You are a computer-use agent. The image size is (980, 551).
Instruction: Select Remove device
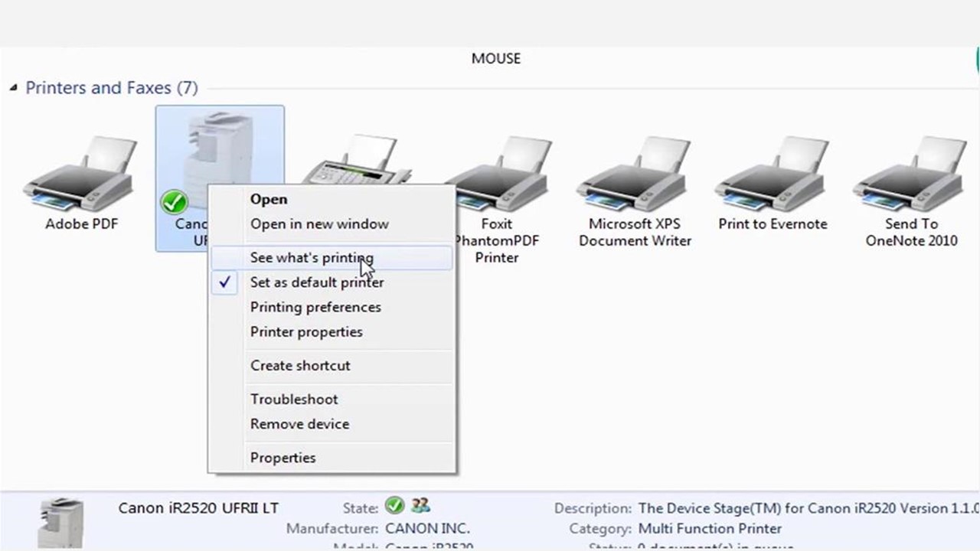pos(299,423)
